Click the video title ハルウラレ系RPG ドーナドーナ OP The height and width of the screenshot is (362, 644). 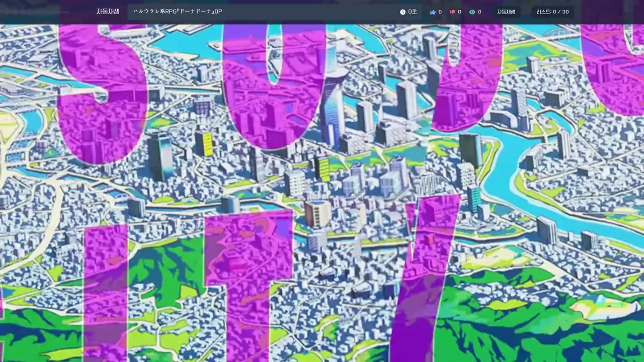pyautogui.click(x=178, y=12)
